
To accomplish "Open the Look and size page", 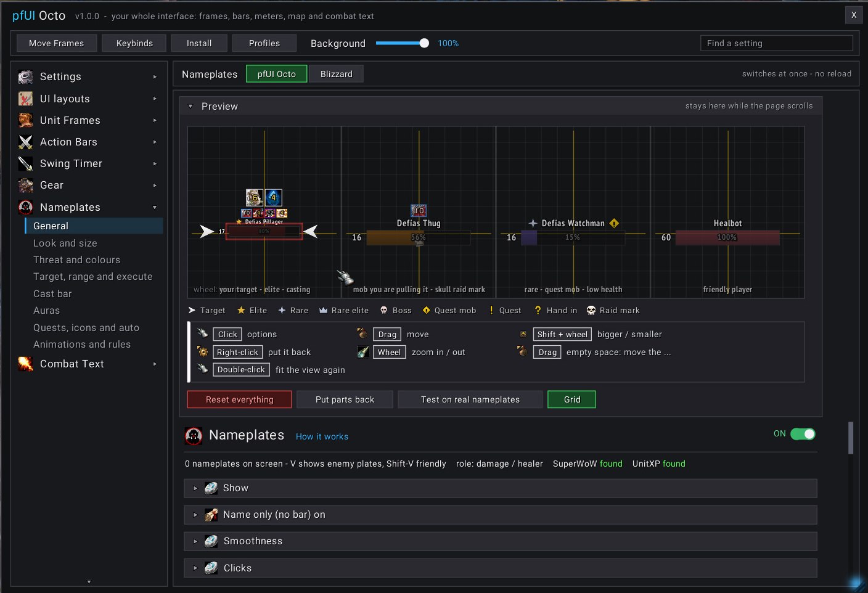I will [65, 243].
